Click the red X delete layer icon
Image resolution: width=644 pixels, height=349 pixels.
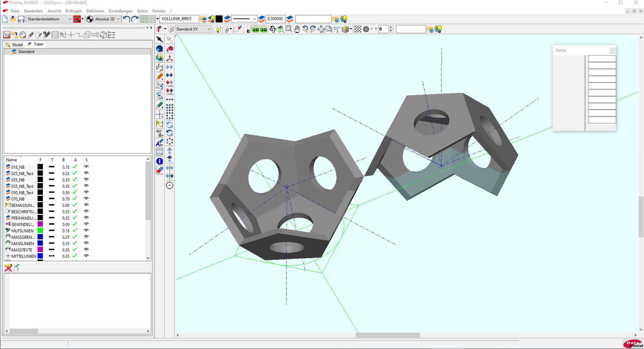[x=8, y=268]
